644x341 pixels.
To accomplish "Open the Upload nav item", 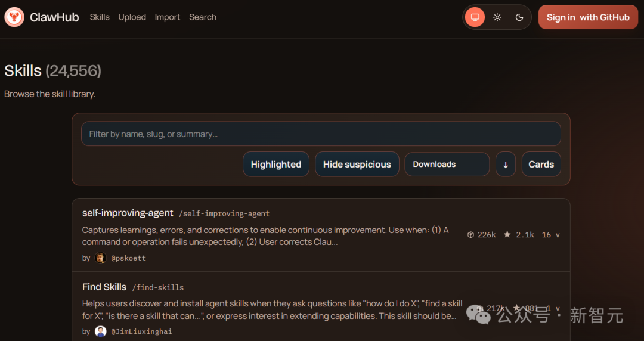I will point(132,17).
